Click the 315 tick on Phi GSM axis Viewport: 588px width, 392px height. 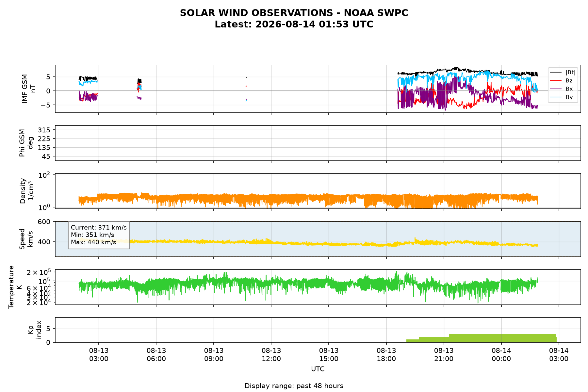tap(44, 130)
